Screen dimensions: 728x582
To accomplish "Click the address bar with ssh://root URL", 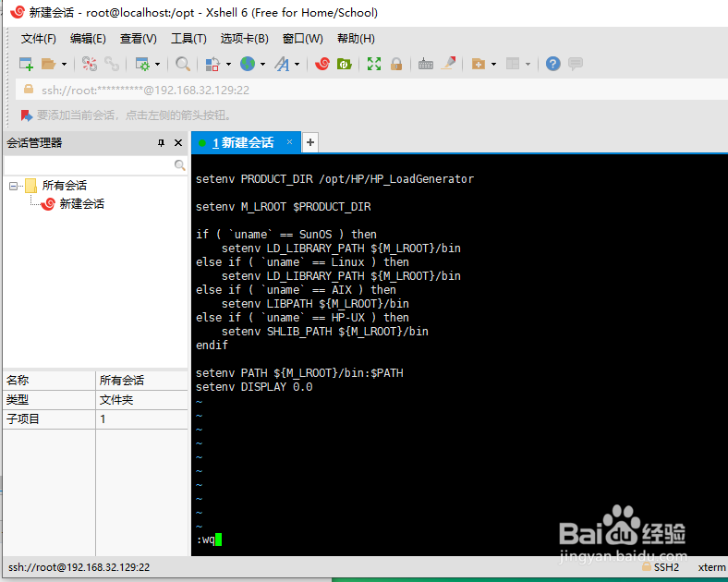I will coord(371,90).
